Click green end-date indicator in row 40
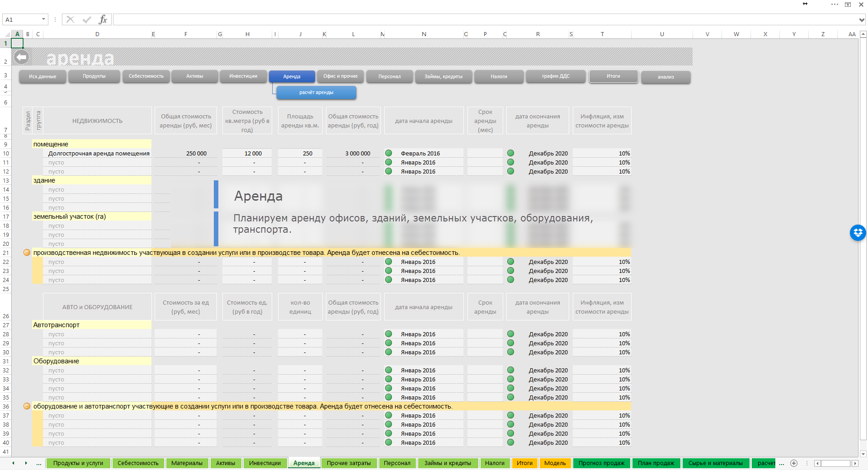 510,442
